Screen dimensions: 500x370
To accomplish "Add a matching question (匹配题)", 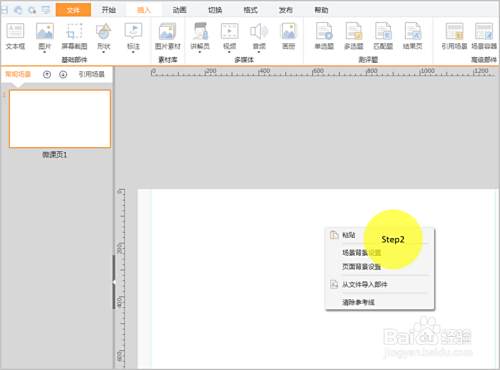I will pyautogui.click(x=383, y=36).
